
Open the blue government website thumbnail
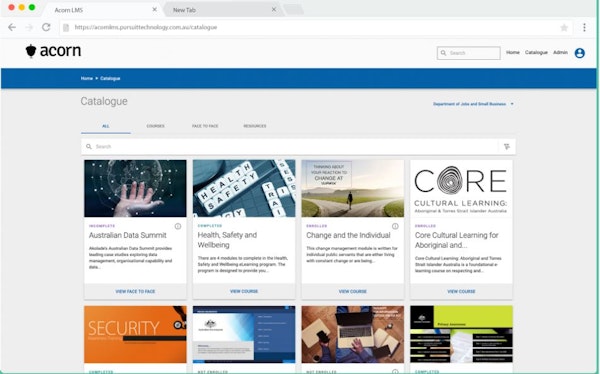coord(244,334)
